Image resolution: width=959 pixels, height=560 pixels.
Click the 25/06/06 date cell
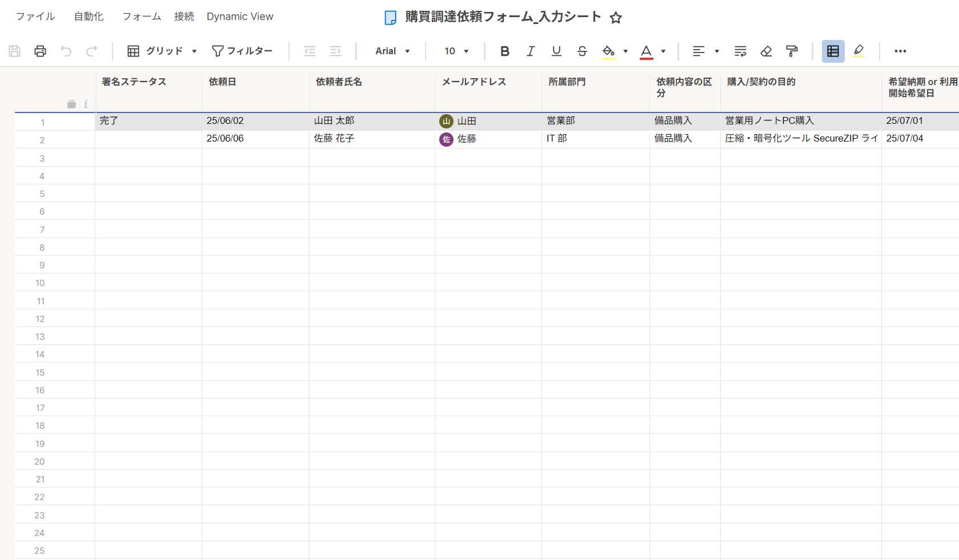click(256, 139)
